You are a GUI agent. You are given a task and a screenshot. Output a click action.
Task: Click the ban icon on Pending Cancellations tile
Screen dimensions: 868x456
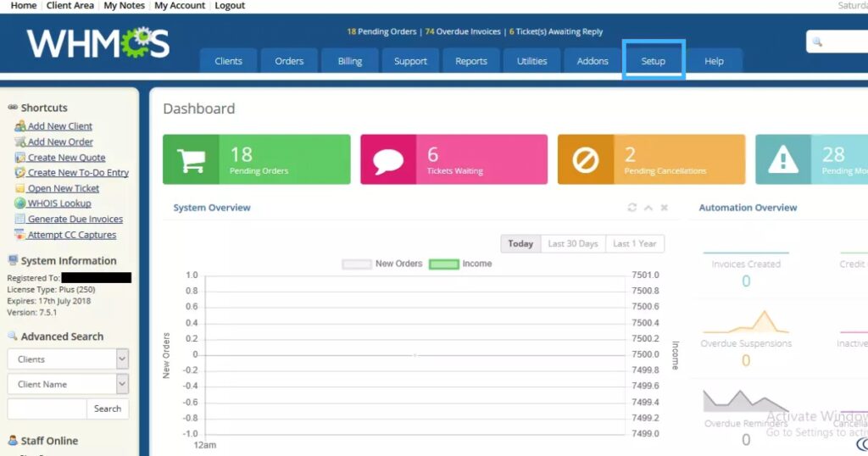(585, 160)
